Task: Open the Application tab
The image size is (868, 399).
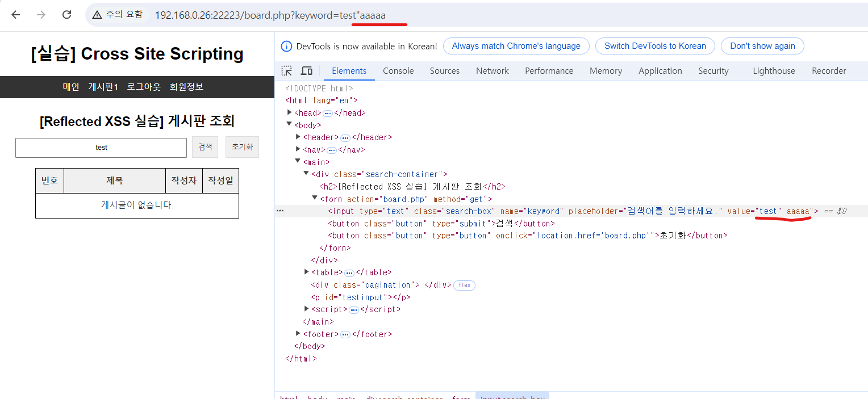Action: [660, 71]
